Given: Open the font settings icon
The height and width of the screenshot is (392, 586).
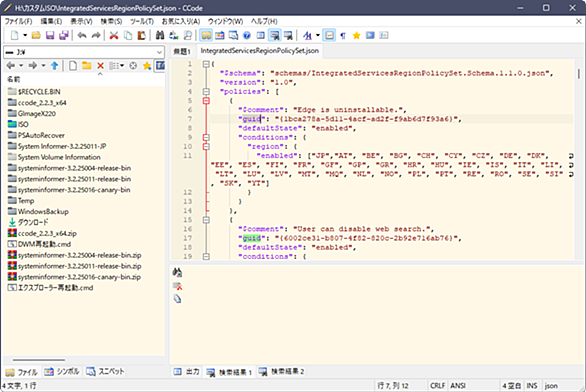Looking at the screenshot, I should click(x=307, y=36).
